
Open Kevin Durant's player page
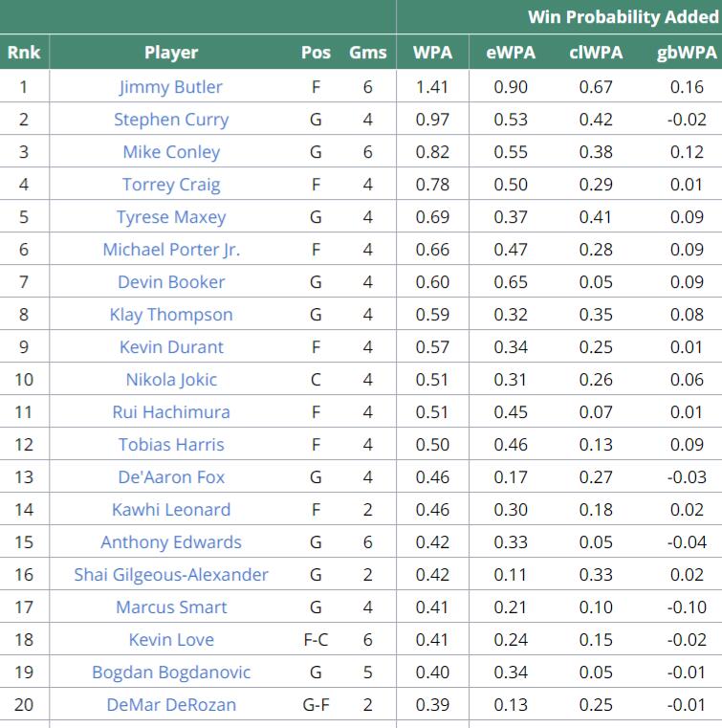click(171, 347)
